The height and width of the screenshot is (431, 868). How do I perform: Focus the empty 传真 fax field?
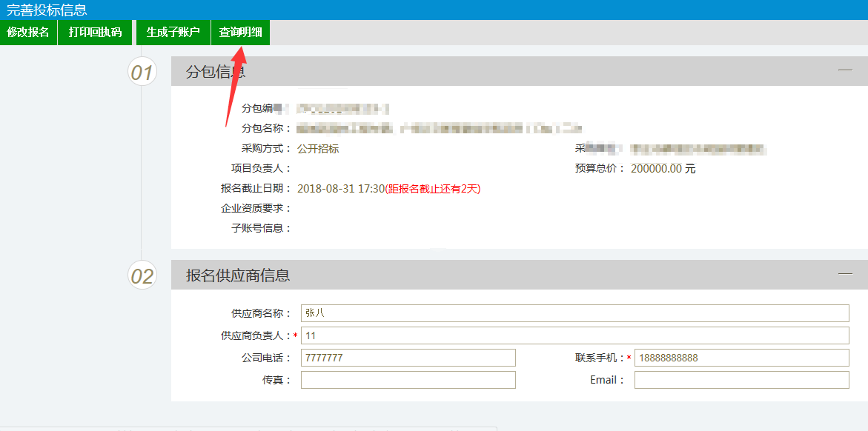tap(408, 380)
